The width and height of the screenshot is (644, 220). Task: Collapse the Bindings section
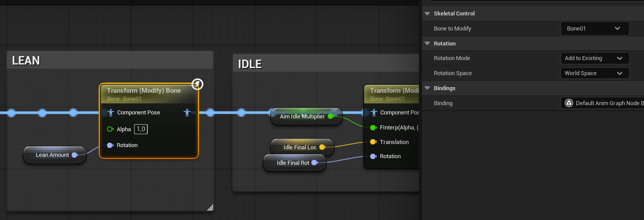(427, 88)
